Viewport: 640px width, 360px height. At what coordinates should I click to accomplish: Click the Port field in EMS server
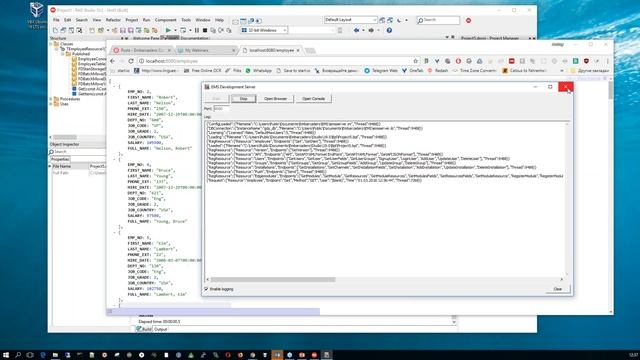222,109
